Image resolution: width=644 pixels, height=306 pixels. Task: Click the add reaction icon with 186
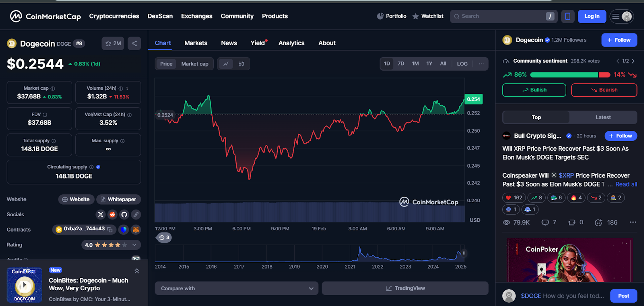coord(599,222)
